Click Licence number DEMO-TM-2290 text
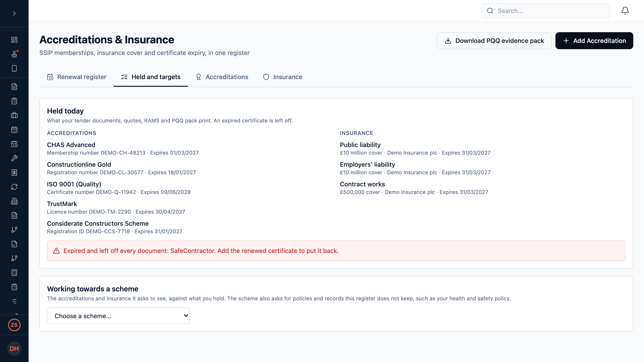The width and height of the screenshot is (644, 362). point(89,212)
